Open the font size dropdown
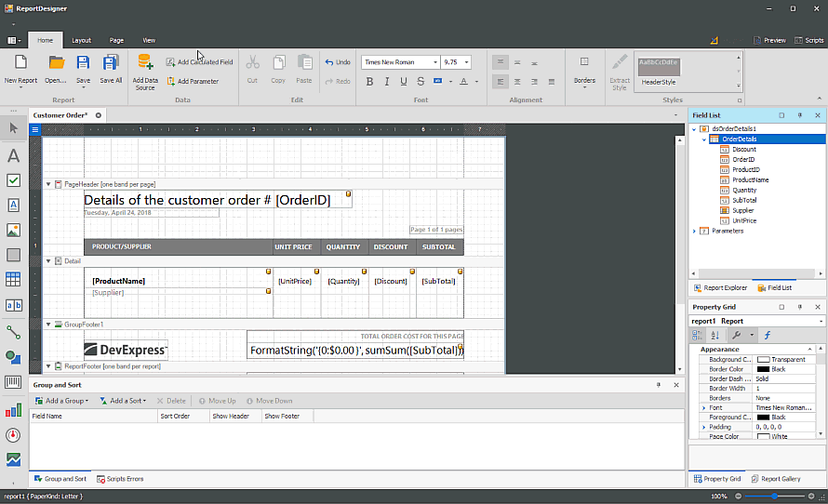The image size is (828, 504). click(466, 62)
